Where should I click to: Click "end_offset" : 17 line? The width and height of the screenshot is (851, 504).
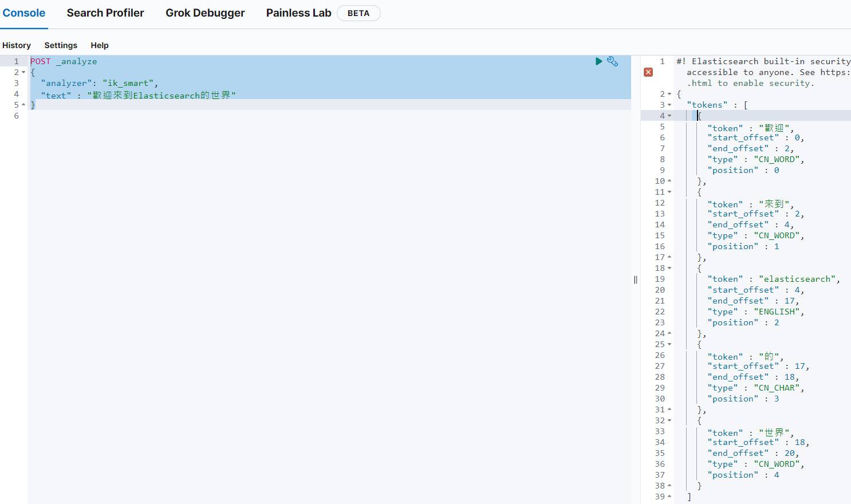[x=753, y=301]
